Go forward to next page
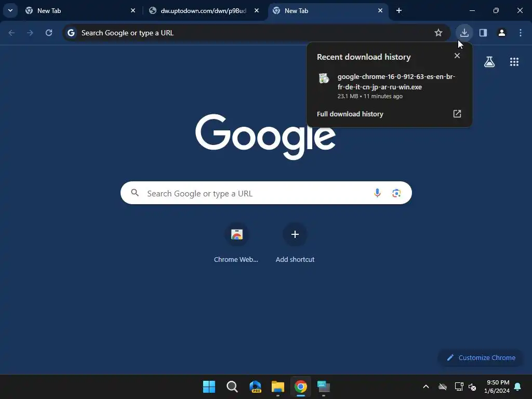Screen dimensions: 532x399 click(x=30, y=33)
